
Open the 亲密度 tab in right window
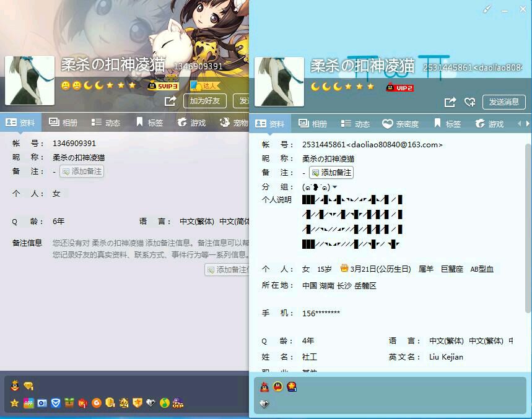point(400,124)
